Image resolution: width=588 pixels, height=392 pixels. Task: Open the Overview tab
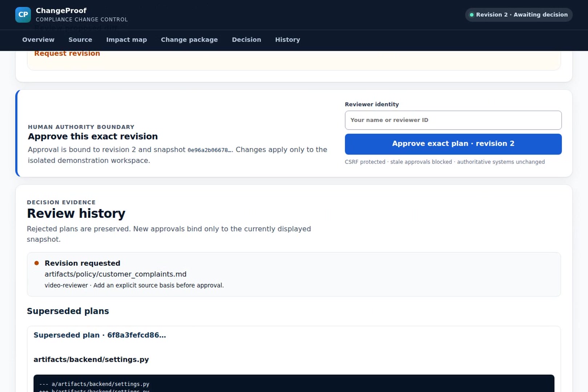tap(38, 40)
